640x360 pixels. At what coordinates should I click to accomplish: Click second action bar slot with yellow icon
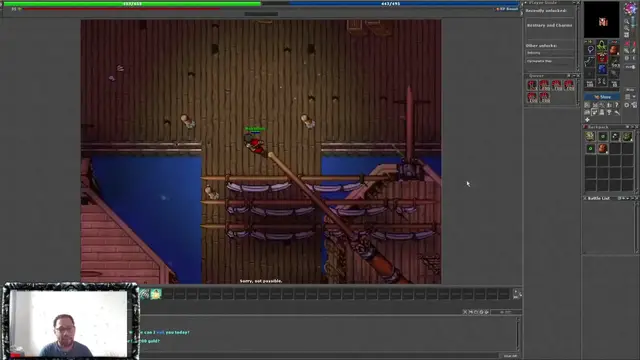click(156, 294)
